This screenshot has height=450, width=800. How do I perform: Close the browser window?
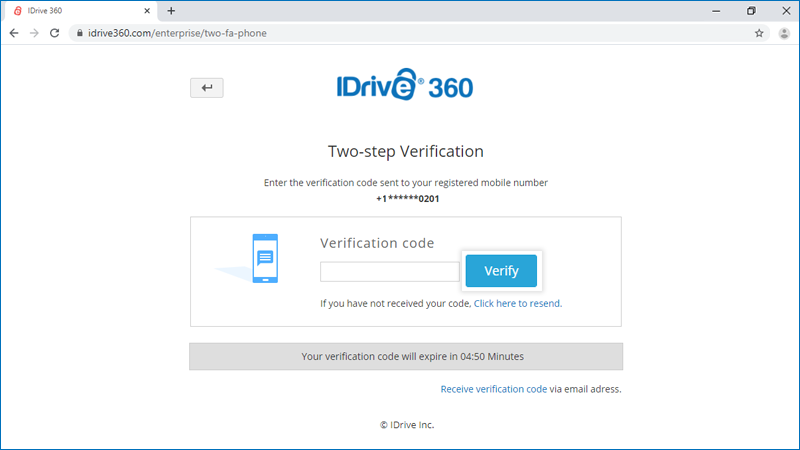pos(786,11)
